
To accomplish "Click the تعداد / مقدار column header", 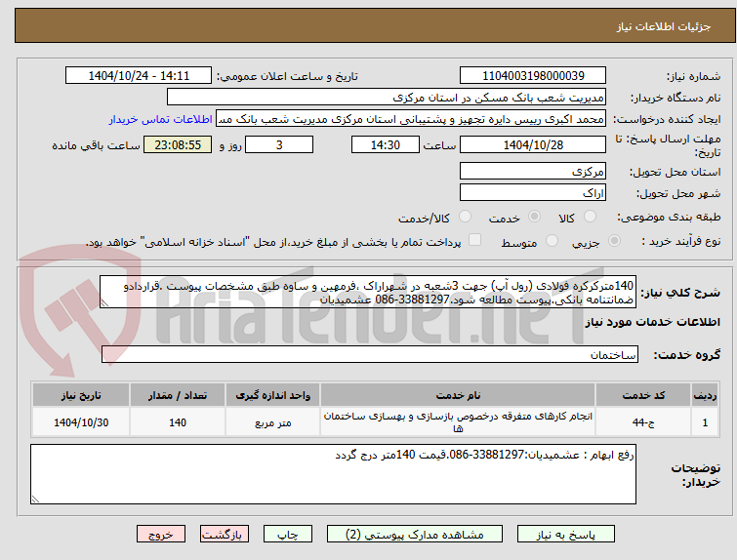I will click(x=178, y=395).
